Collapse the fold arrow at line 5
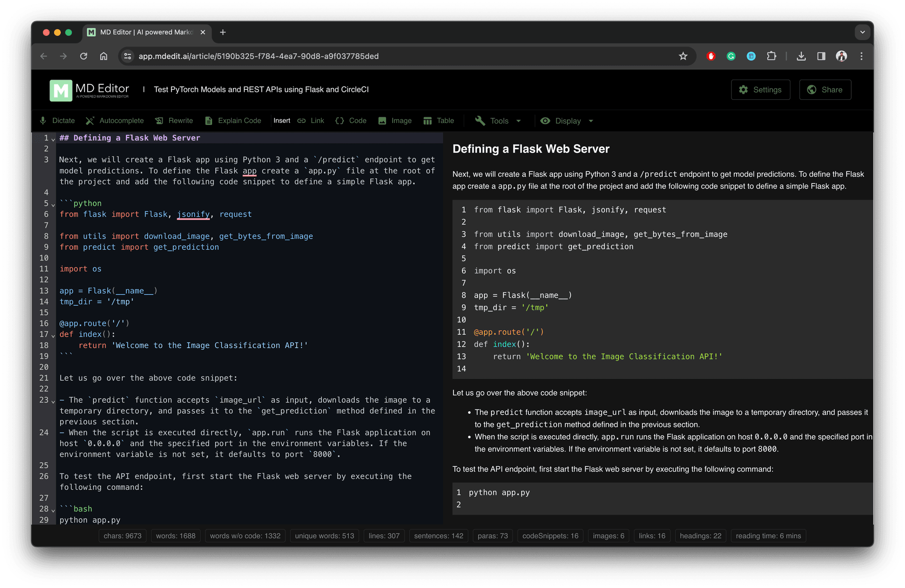This screenshot has width=905, height=588. click(53, 204)
